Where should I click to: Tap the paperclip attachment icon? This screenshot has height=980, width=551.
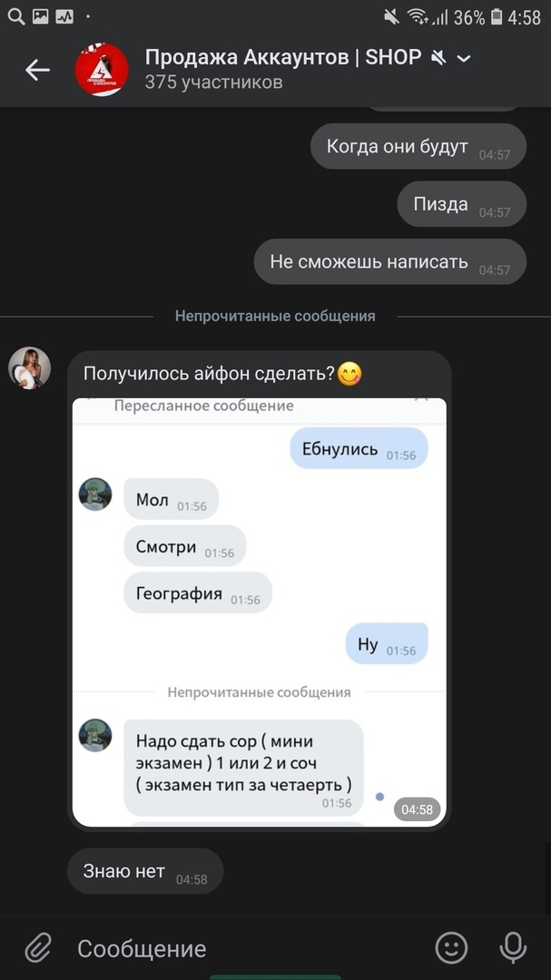(37, 949)
